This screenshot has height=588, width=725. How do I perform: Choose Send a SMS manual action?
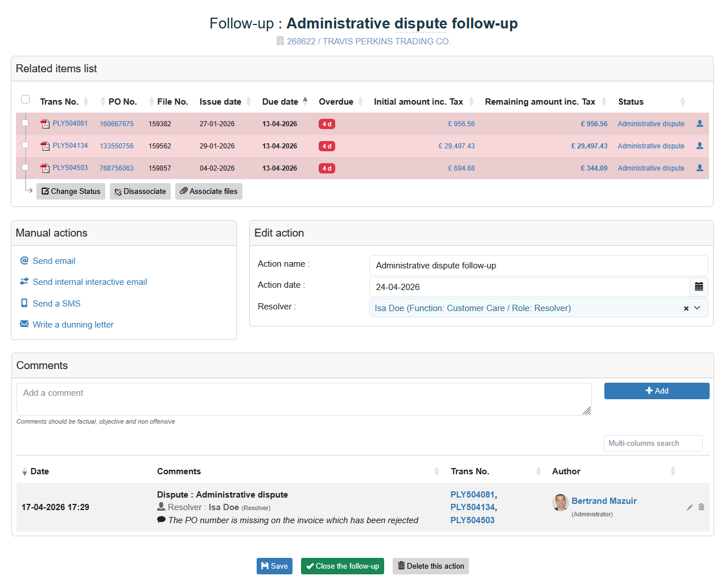point(56,304)
